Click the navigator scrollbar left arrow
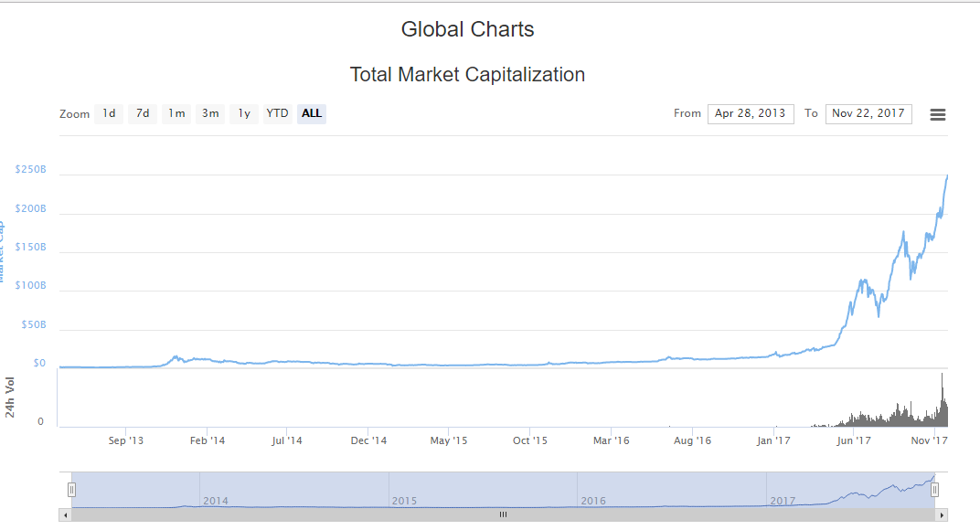The image size is (980, 530). pos(66,515)
